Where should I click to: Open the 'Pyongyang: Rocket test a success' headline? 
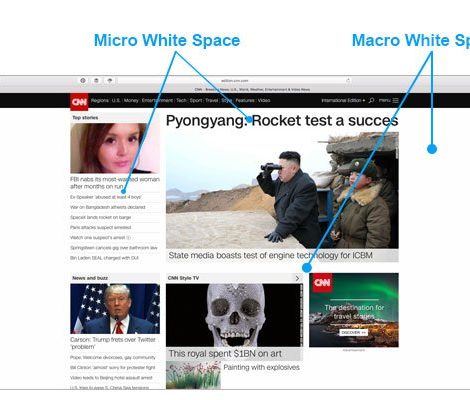[282, 120]
